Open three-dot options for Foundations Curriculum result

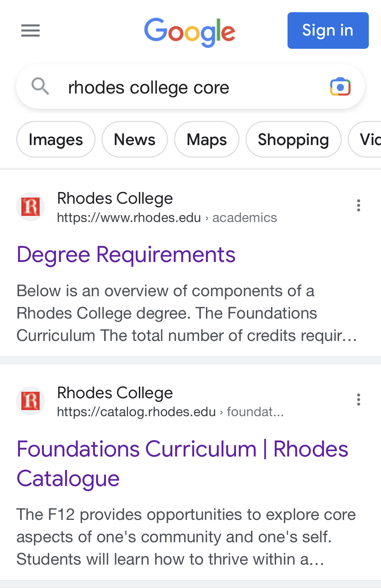[358, 400]
